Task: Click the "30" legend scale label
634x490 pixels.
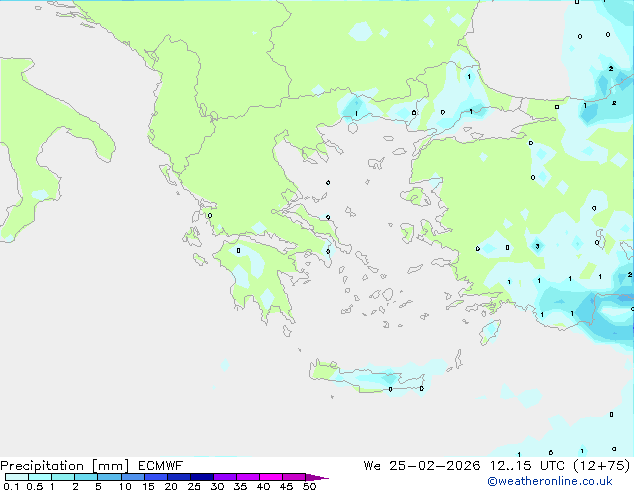Action: (217, 486)
